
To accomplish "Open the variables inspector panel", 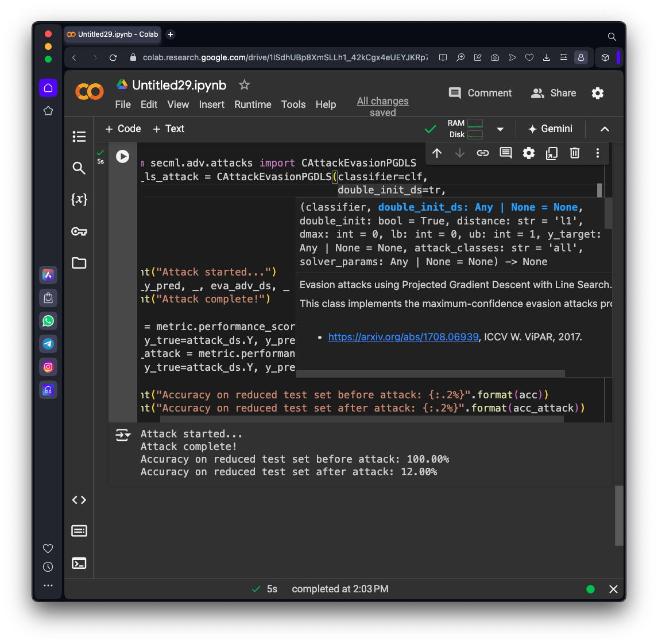I will pyautogui.click(x=79, y=199).
